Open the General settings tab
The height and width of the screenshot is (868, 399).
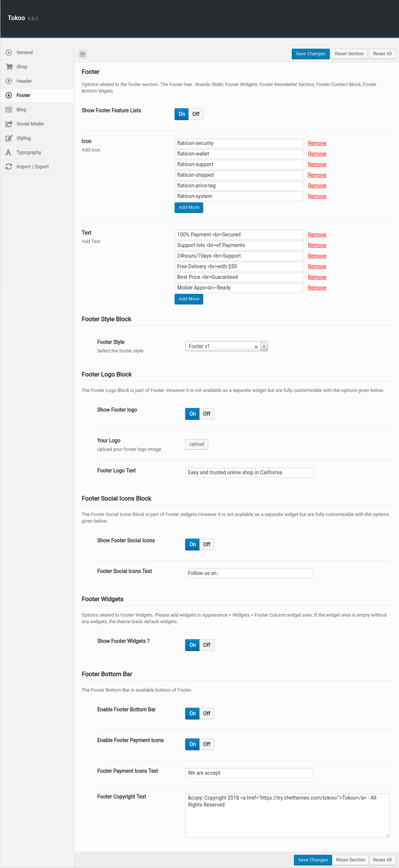pos(37,52)
